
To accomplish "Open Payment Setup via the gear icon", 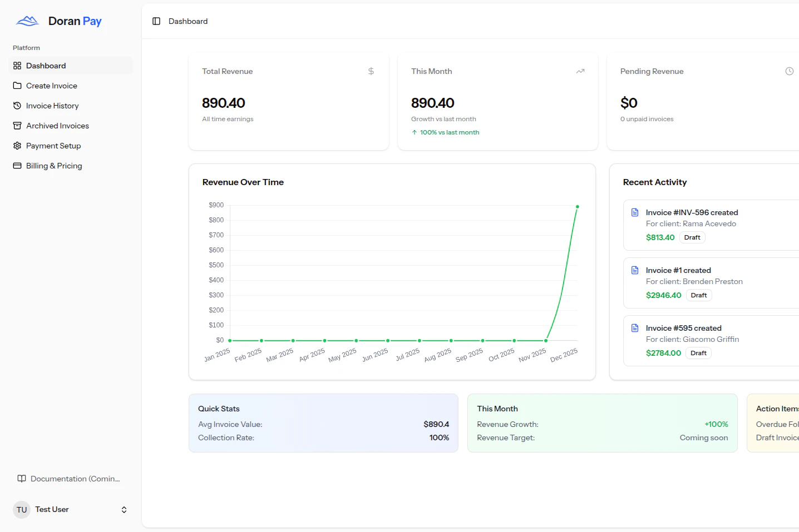I will point(17,145).
